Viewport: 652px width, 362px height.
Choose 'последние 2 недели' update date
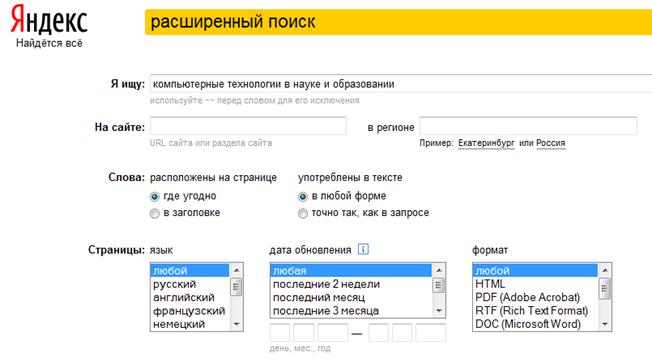tap(351, 284)
